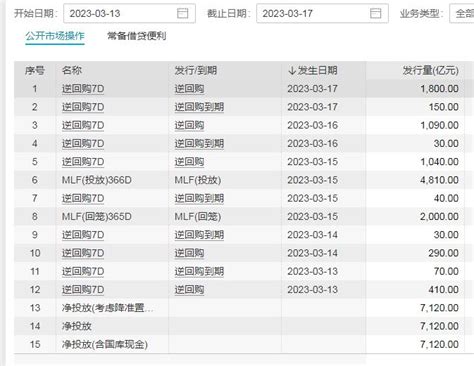The image size is (474, 366).
Task: Select the 净投放(考虑降准置… row name
Action: (108, 308)
